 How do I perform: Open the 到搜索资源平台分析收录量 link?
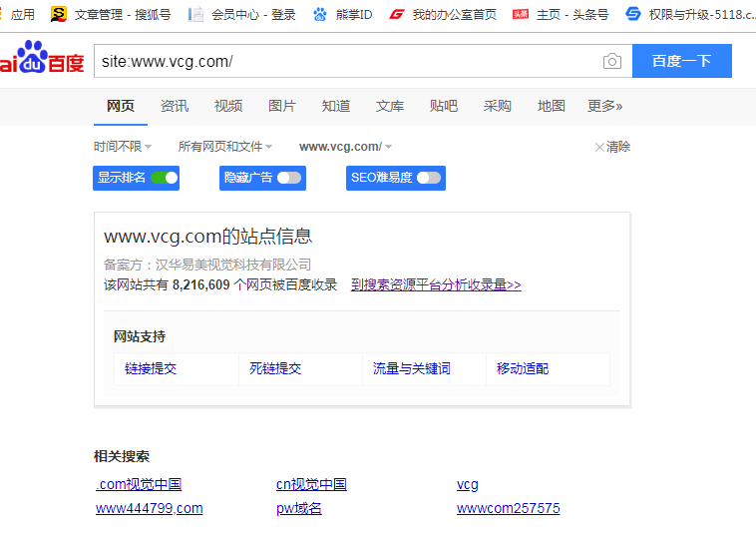pos(436,284)
